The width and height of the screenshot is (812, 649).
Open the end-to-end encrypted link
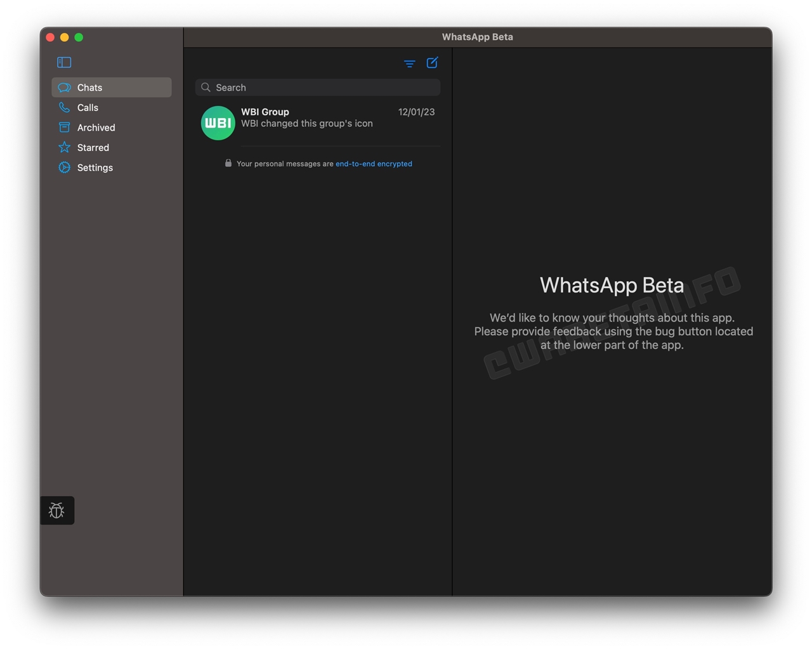pos(374,164)
